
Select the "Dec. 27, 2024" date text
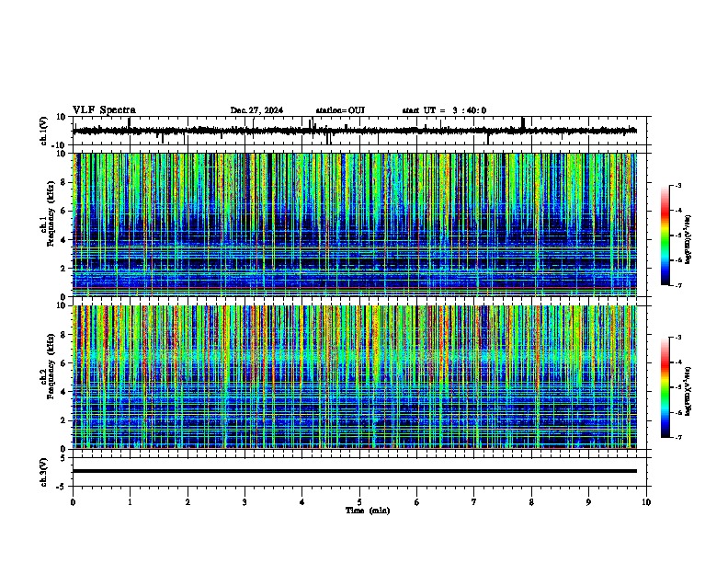point(256,110)
